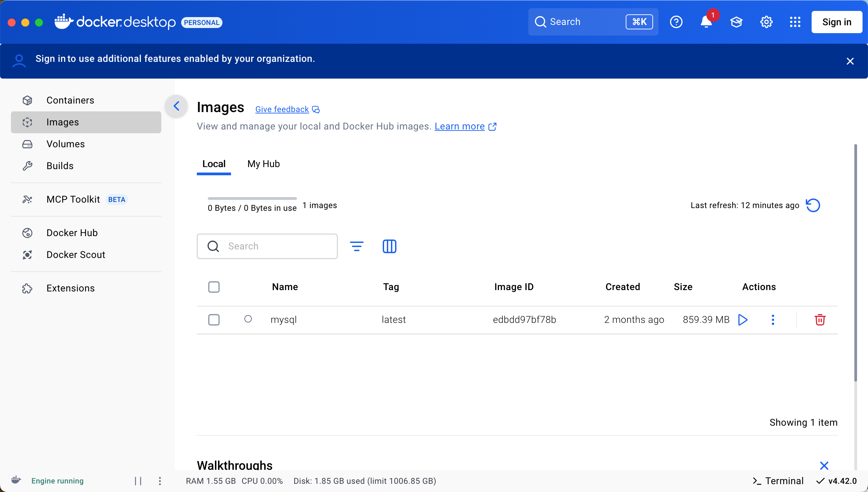
Task: Delete the mysql image via trash icon
Action: (x=820, y=320)
